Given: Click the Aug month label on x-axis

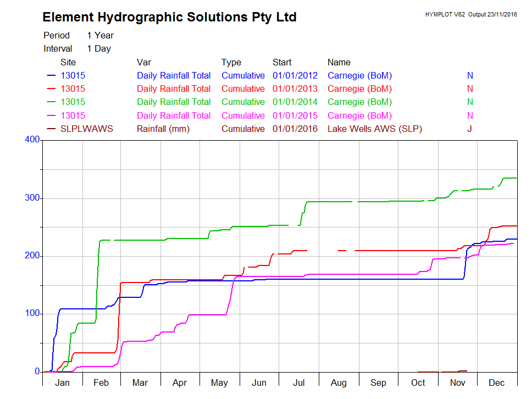Looking at the screenshot, I should pos(339,383).
